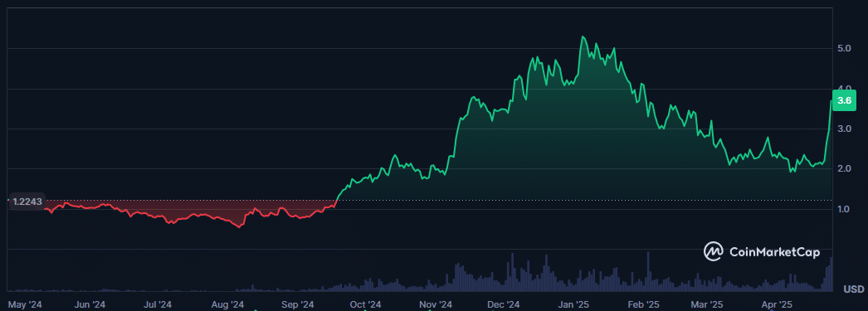Select the Aug '24 date label

[x=227, y=304]
